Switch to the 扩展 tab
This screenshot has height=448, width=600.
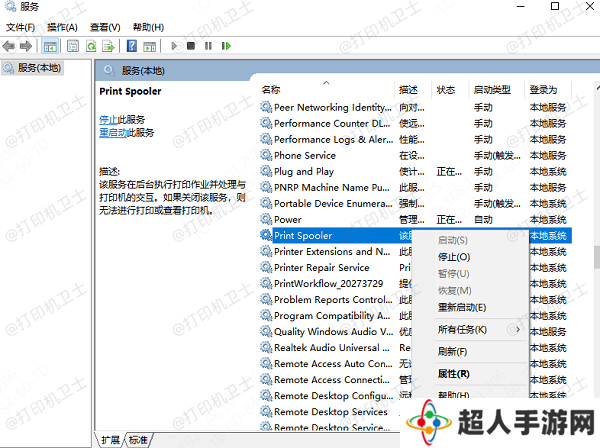pos(110,440)
